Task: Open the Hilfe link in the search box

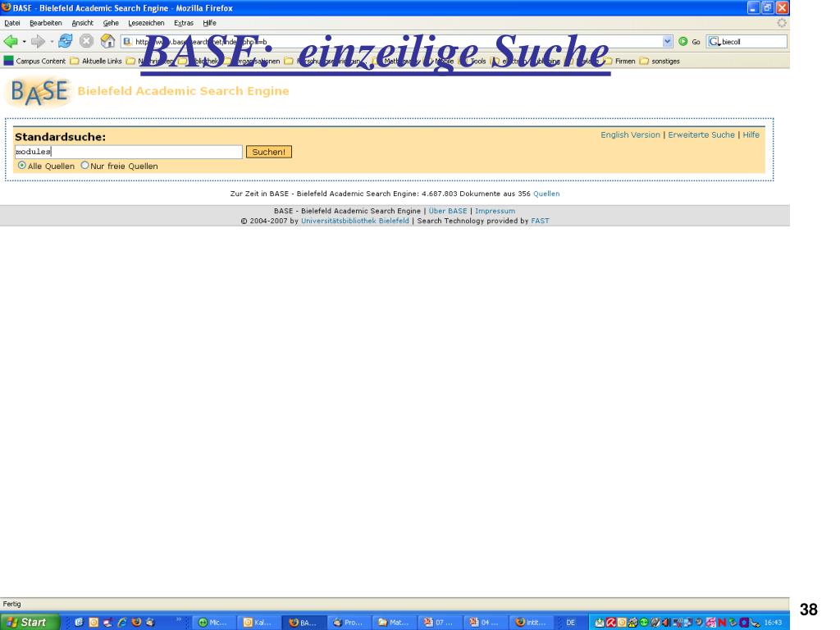Action: (751, 135)
